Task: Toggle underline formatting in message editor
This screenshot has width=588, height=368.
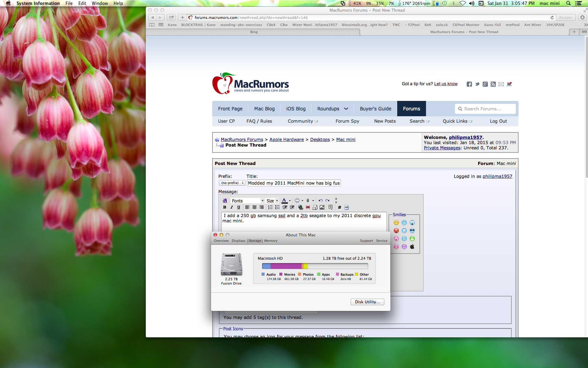Action: click(x=239, y=207)
